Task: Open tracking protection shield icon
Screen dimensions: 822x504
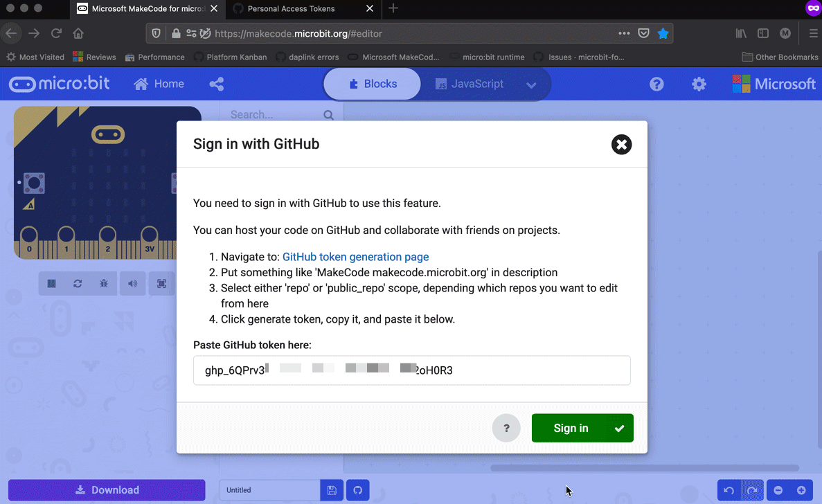Action: [157, 33]
